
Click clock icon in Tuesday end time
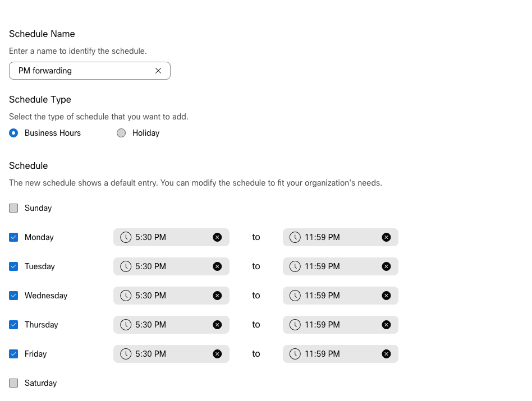pyautogui.click(x=295, y=266)
